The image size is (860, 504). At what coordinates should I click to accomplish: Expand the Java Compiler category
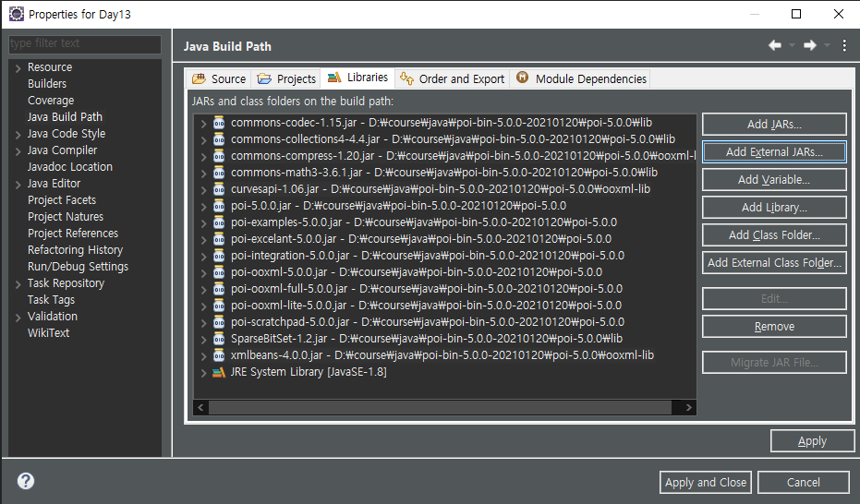(x=18, y=151)
